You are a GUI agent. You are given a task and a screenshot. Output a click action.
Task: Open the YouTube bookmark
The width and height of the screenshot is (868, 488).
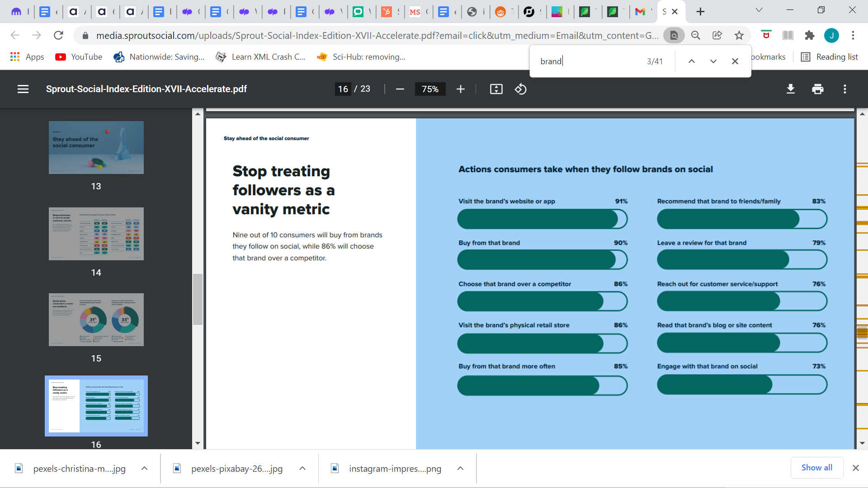(79, 56)
